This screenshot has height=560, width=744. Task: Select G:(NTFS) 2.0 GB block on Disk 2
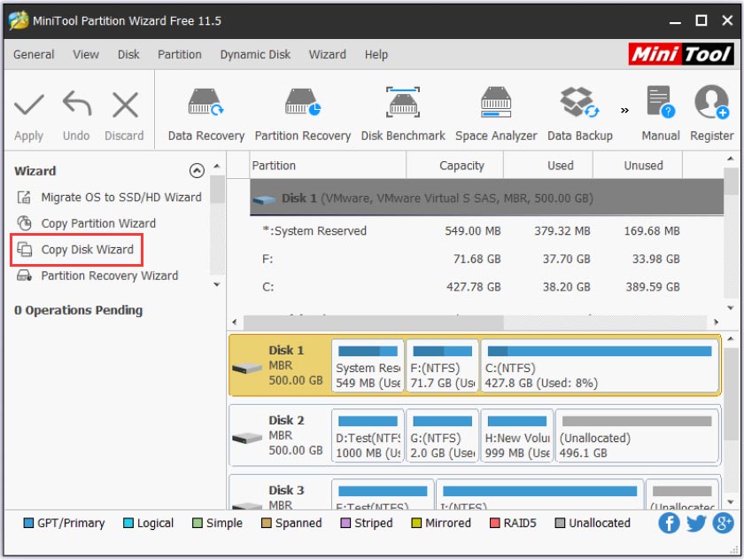coord(442,435)
